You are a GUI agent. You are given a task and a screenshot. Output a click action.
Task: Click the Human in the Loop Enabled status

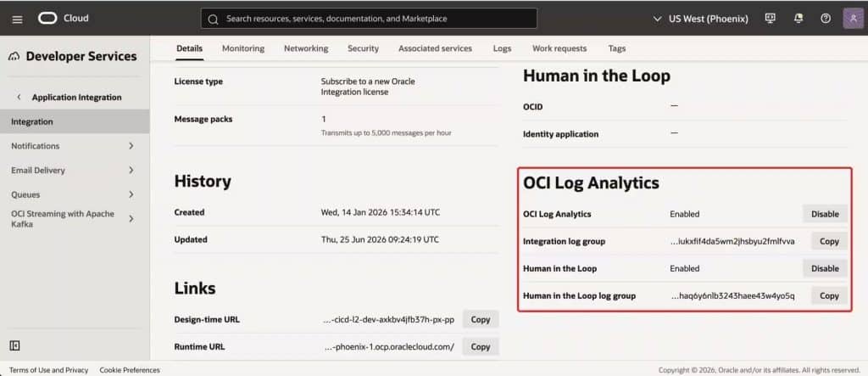click(685, 268)
